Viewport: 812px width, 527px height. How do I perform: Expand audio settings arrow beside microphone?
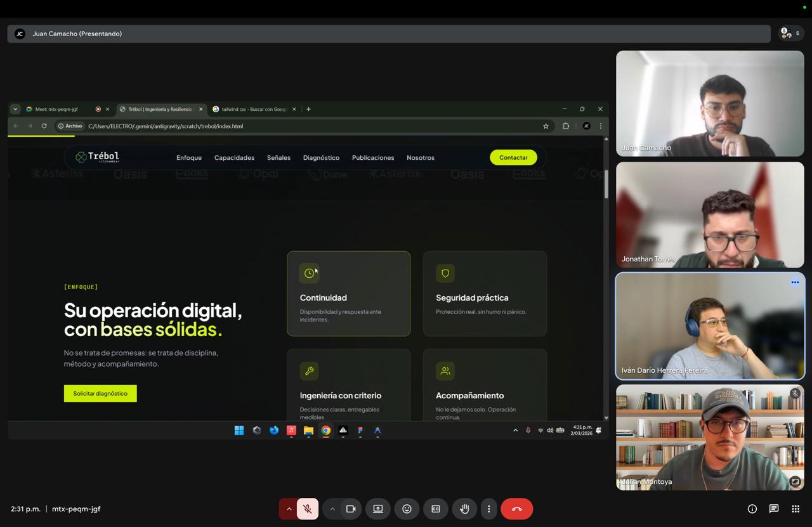point(289,509)
